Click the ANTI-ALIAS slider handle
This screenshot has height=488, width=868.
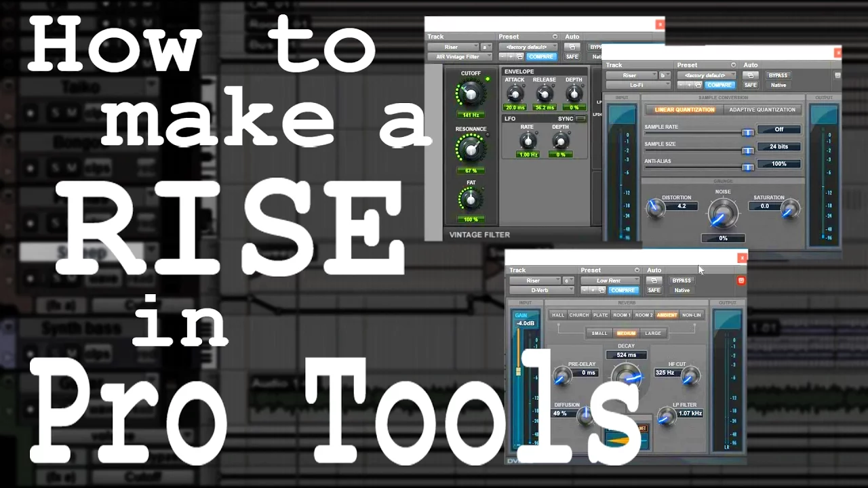[747, 167]
